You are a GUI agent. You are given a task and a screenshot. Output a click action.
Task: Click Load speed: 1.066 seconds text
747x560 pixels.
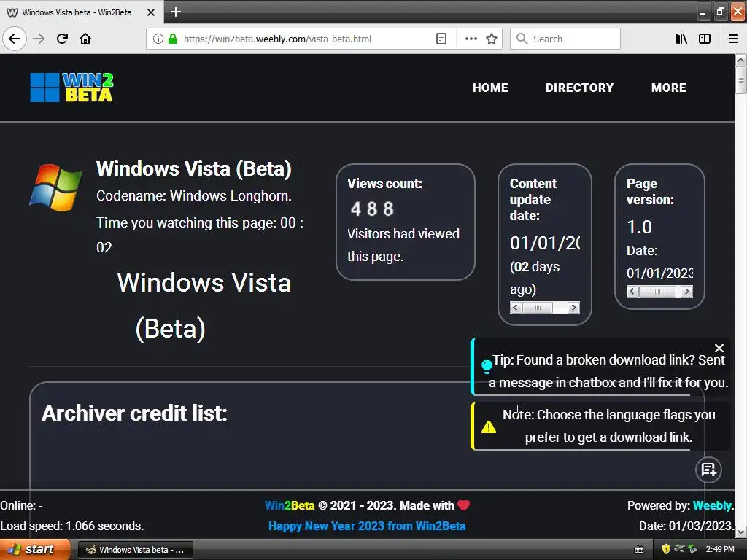(x=72, y=526)
